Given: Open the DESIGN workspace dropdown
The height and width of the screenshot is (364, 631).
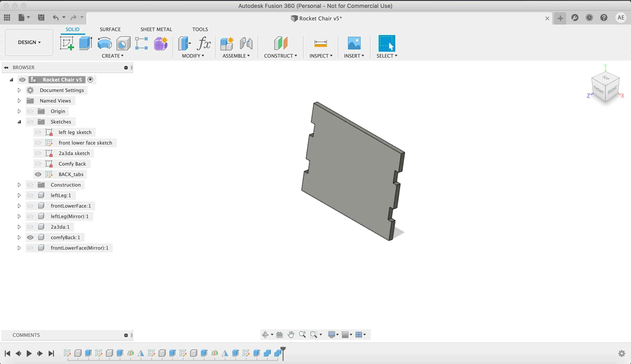Looking at the screenshot, I should pyautogui.click(x=29, y=42).
